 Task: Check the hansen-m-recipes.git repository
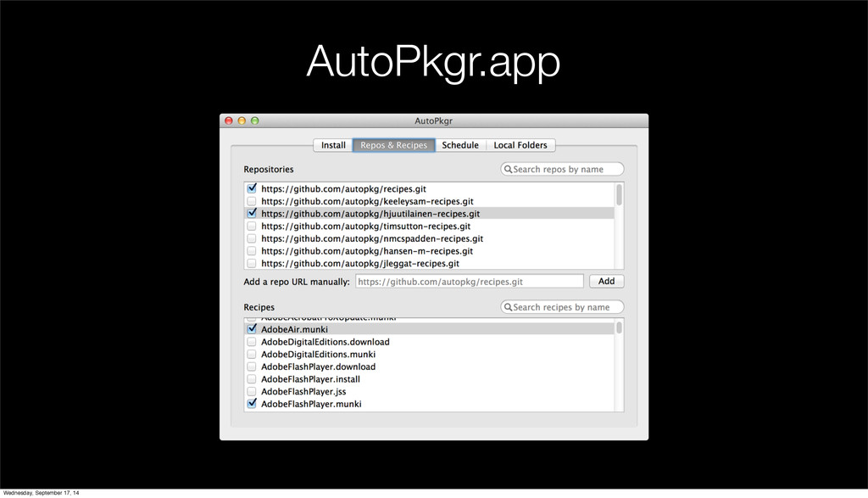coord(252,251)
